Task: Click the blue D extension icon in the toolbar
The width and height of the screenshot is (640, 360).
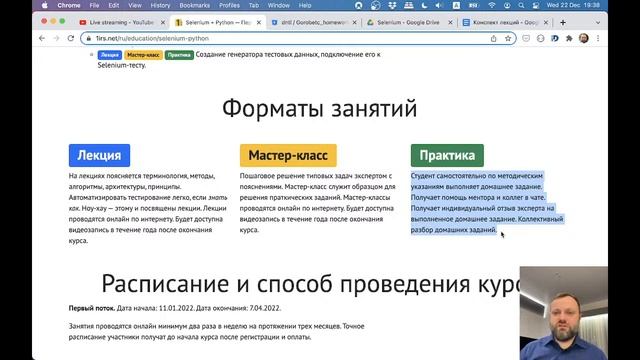Action: pyautogui.click(x=555, y=38)
